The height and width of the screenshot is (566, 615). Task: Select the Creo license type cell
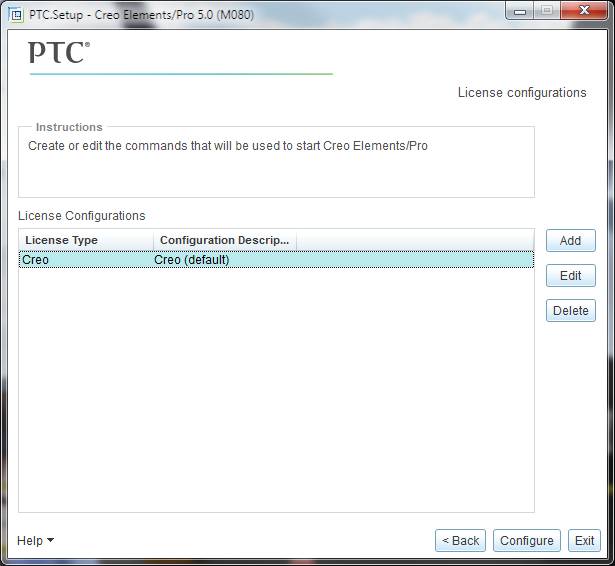click(86, 260)
